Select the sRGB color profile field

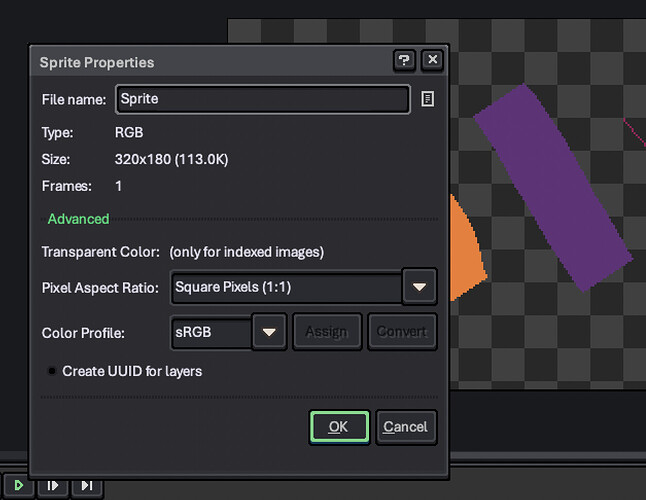(211, 332)
